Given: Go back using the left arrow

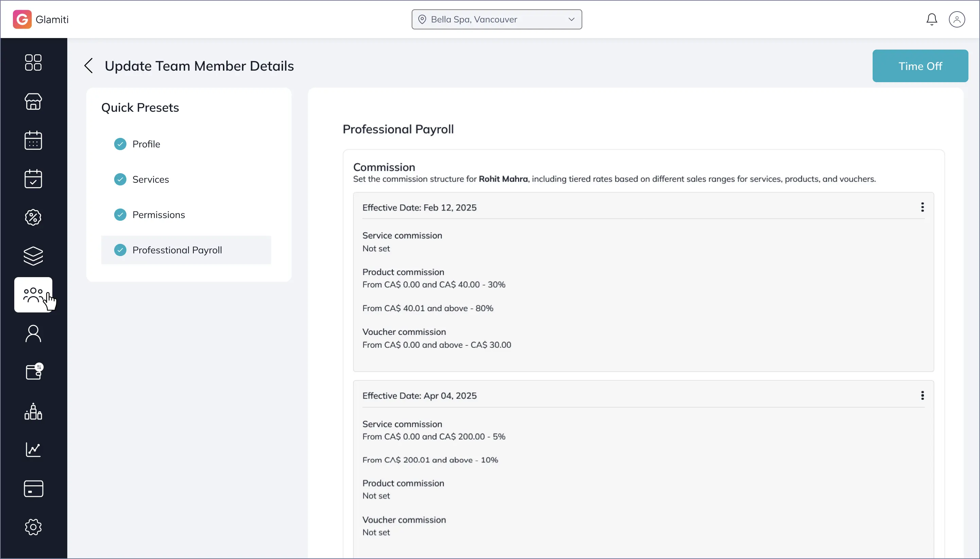Looking at the screenshot, I should [x=89, y=66].
